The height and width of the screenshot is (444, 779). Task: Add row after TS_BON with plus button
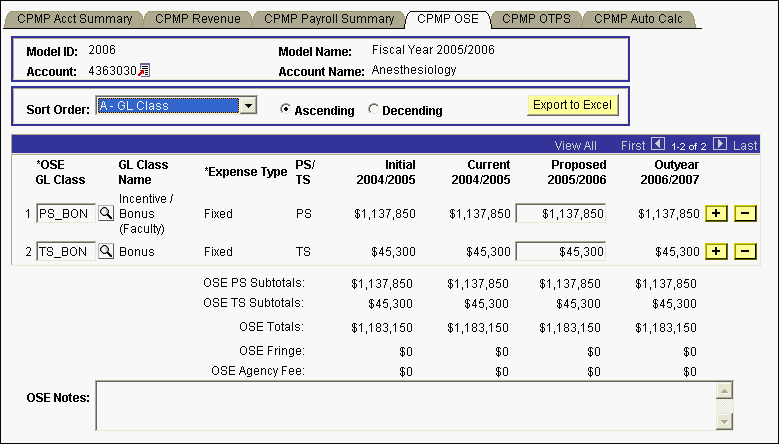coord(717,252)
